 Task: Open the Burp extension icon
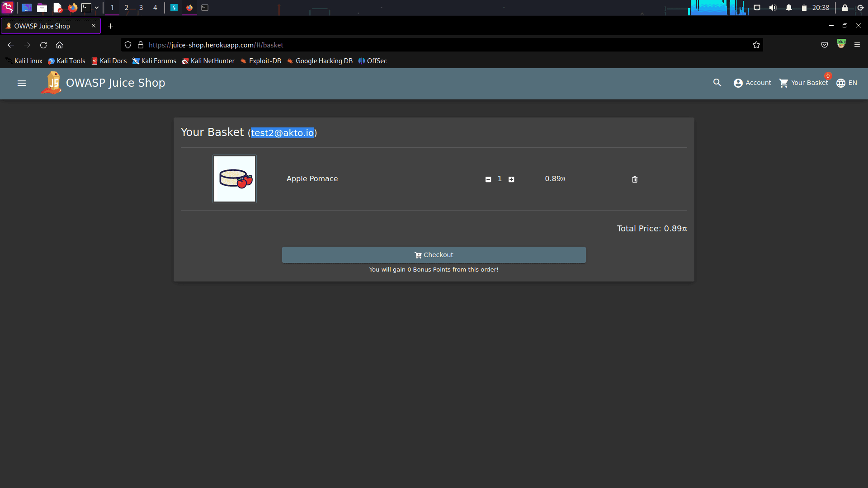point(841,44)
